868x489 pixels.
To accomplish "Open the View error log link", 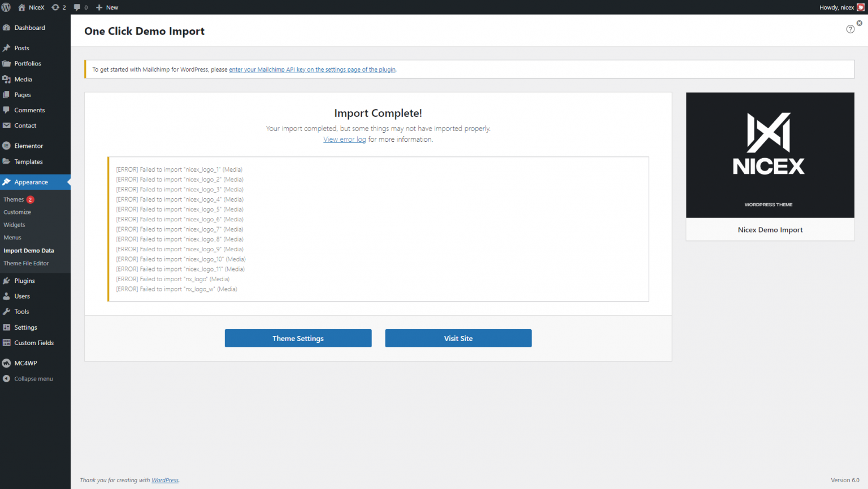I will pyautogui.click(x=345, y=139).
